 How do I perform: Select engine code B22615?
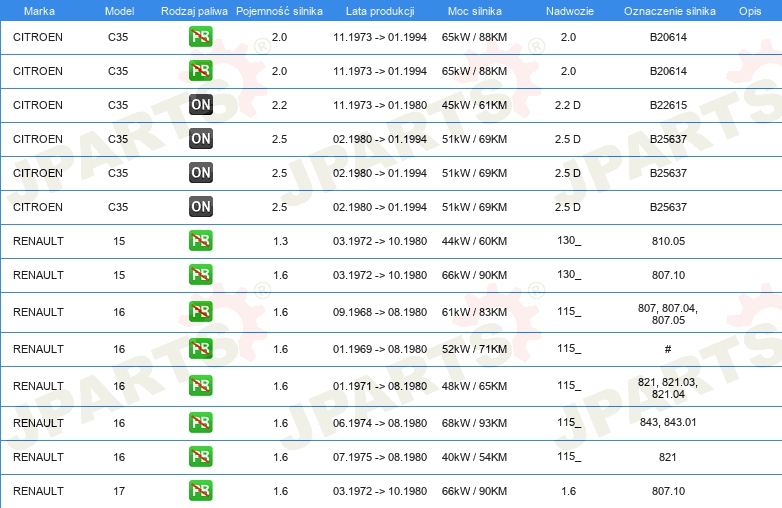pos(668,105)
